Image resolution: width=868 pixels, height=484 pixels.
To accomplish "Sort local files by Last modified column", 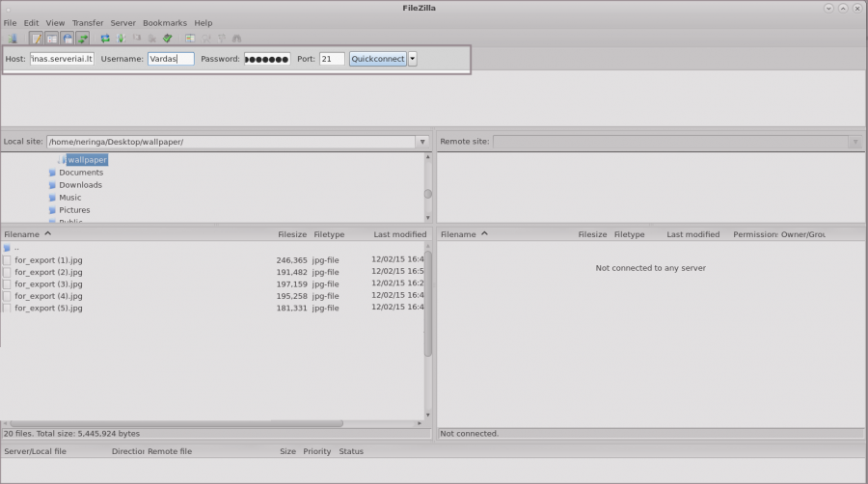I will coord(399,234).
